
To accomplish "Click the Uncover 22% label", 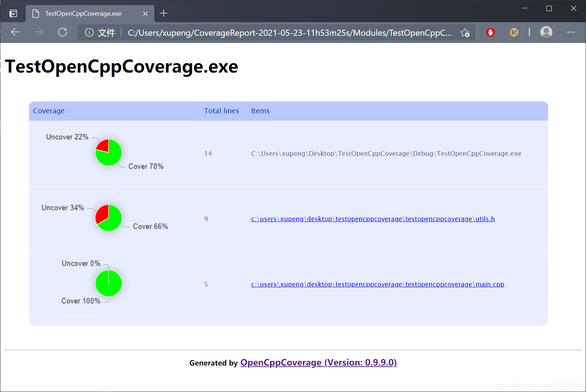I will [67, 137].
